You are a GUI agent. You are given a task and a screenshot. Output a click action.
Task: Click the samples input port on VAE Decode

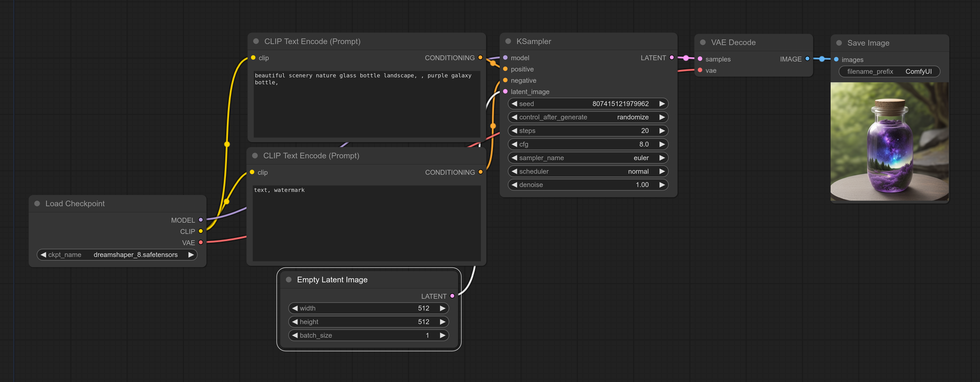point(700,59)
